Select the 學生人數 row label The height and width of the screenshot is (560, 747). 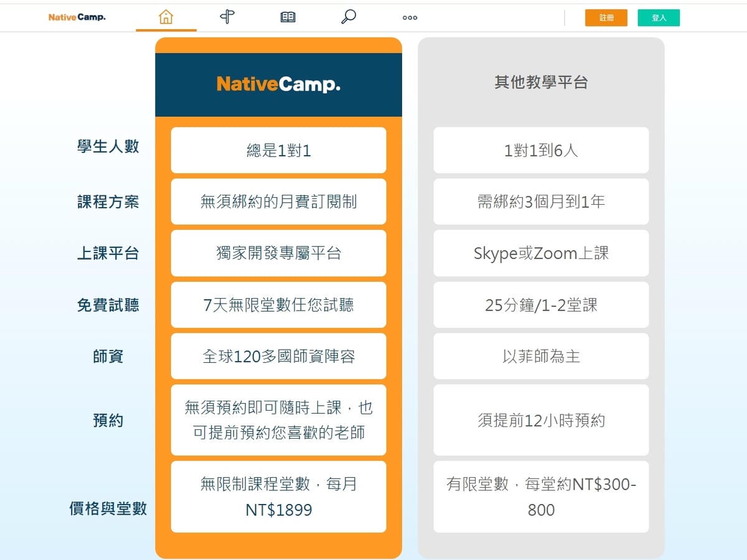coord(108,147)
